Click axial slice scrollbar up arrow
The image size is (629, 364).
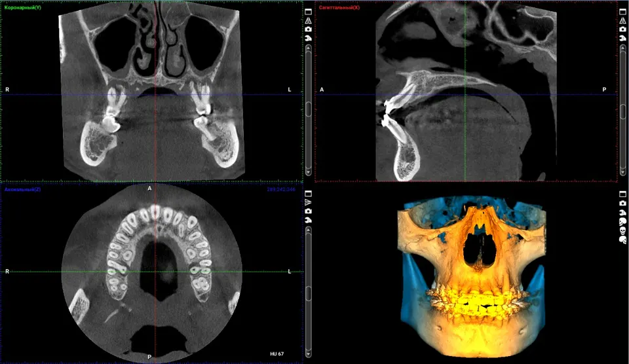click(308, 230)
